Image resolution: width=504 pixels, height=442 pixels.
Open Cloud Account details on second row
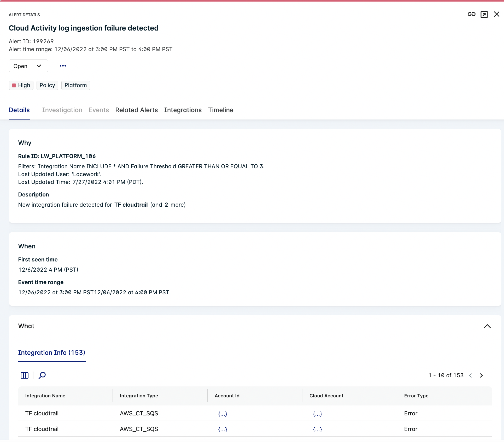coord(317,429)
